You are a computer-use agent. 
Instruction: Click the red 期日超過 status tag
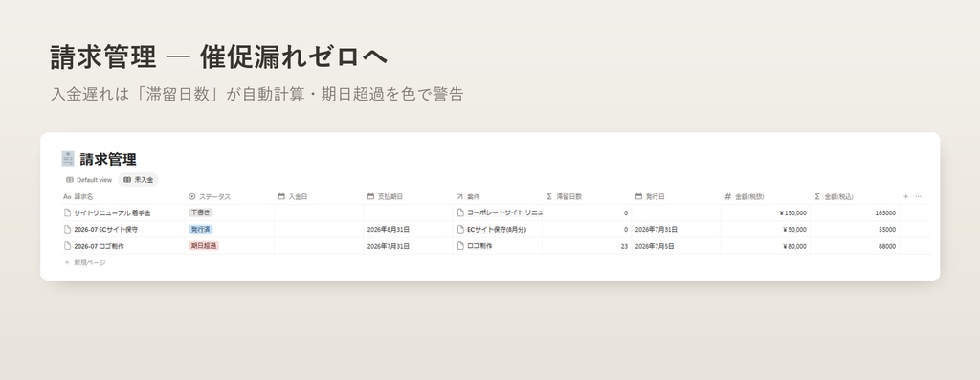coord(204,246)
